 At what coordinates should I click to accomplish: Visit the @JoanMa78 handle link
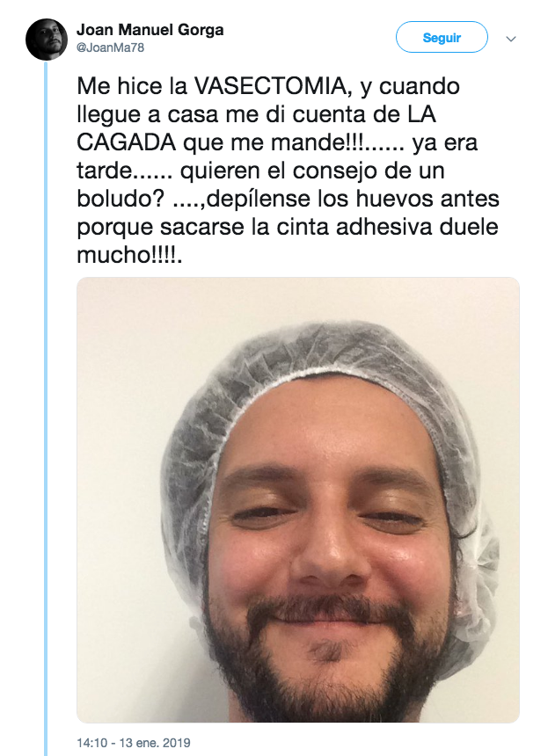point(111,47)
